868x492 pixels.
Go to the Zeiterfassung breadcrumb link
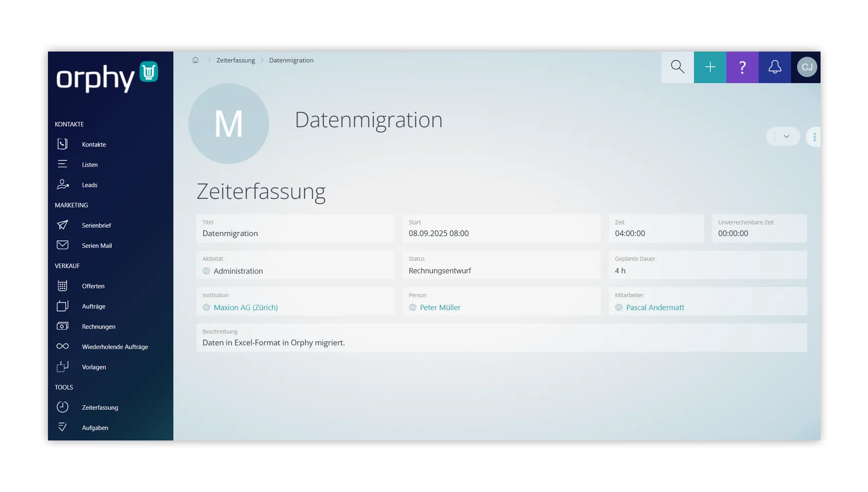[x=236, y=60]
